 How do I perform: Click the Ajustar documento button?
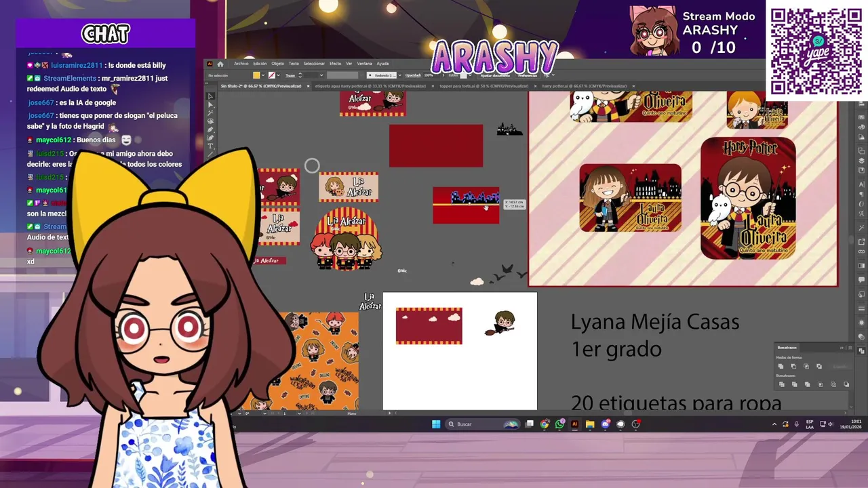495,75
